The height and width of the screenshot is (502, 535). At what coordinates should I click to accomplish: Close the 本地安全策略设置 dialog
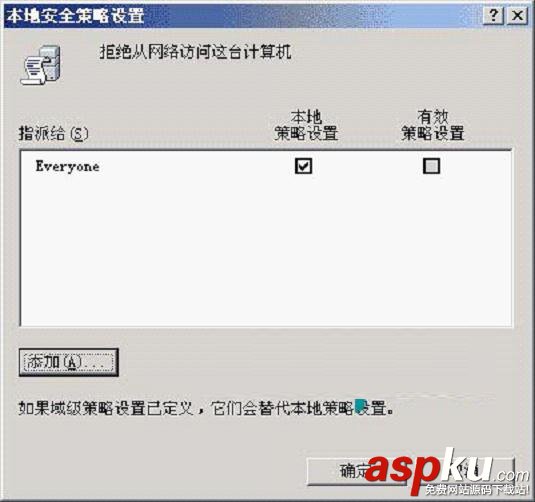[x=517, y=16]
